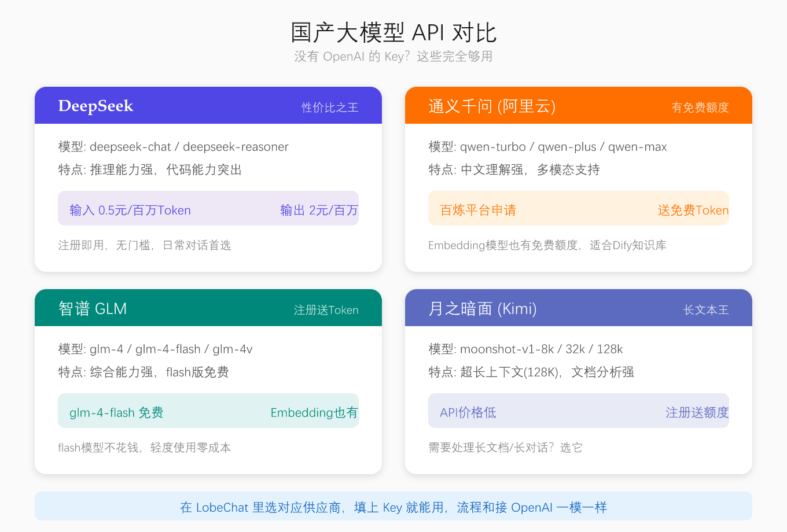The width and height of the screenshot is (787, 532).
Task: Select the note "需要处理长文档/长对话？选它"
Action: pyautogui.click(x=506, y=448)
